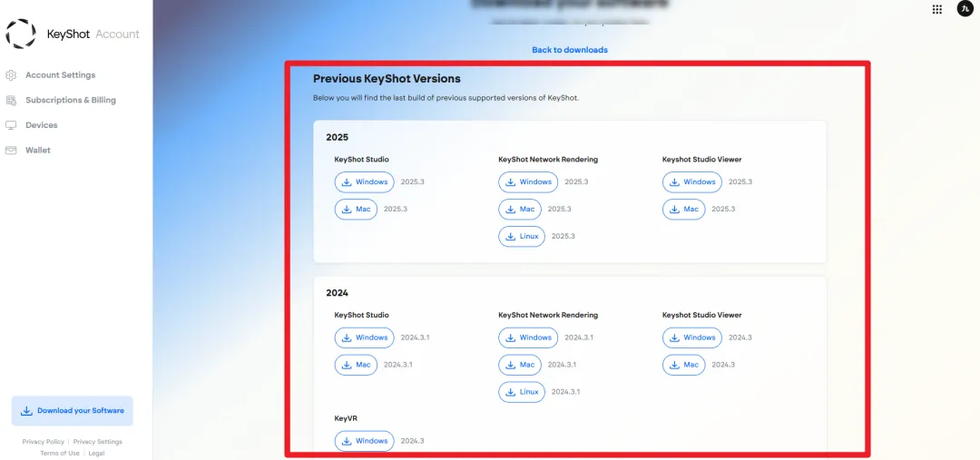Image resolution: width=980 pixels, height=460 pixels.
Task: Download 2024 Network Rendering for Windows
Action: point(528,338)
